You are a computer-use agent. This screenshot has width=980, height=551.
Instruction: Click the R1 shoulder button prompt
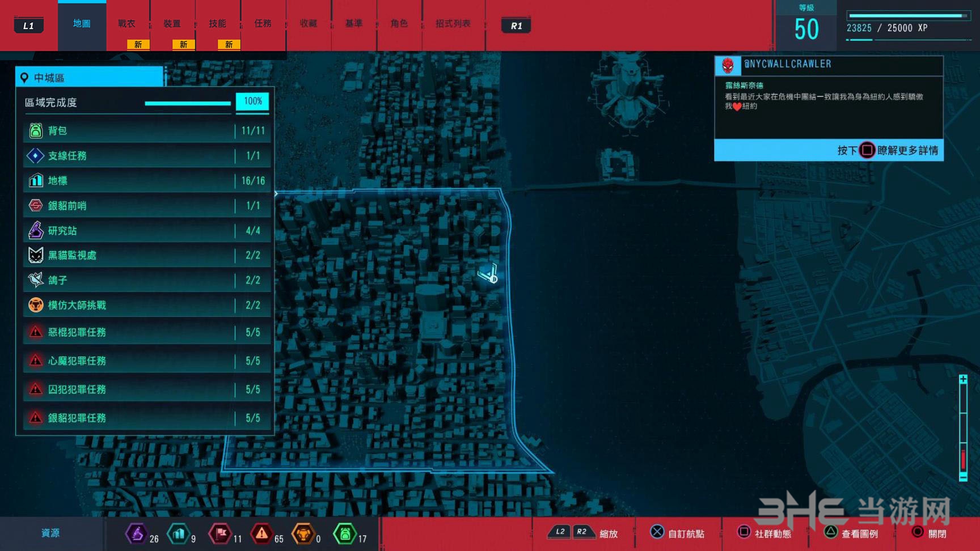coord(516,26)
